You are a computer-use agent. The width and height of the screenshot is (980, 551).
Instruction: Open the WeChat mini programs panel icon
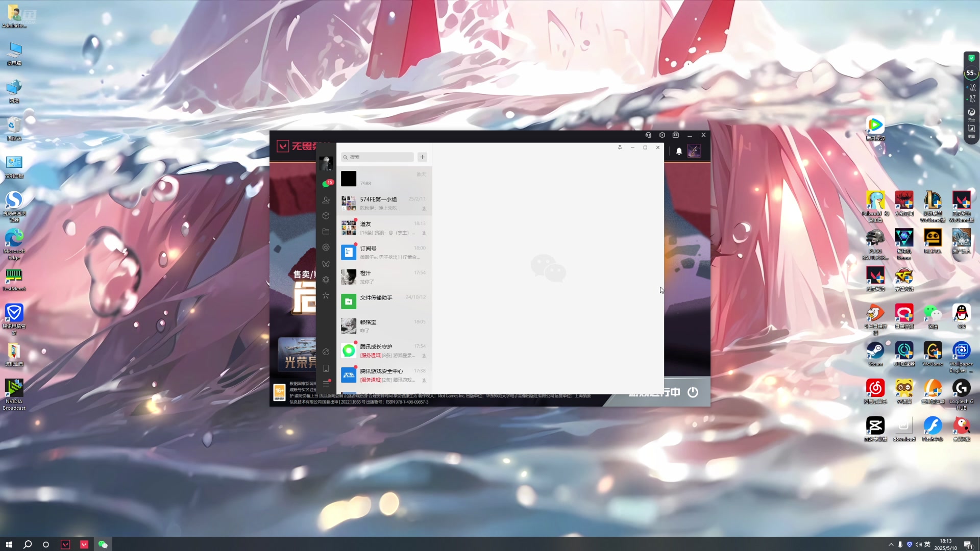[326, 352]
